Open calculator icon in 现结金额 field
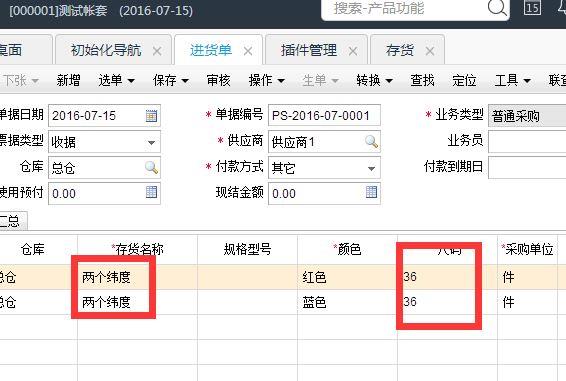Screen dimensions: 566x381 point(371,192)
